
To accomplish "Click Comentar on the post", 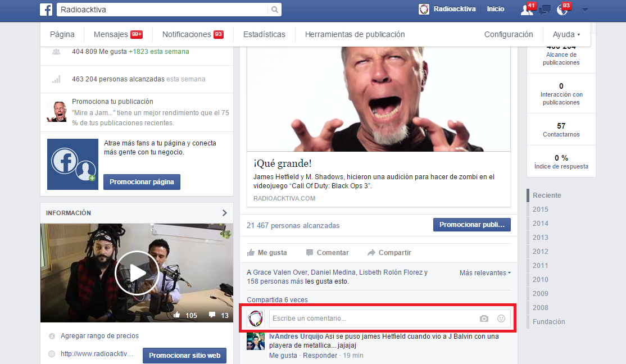I will tap(328, 253).
